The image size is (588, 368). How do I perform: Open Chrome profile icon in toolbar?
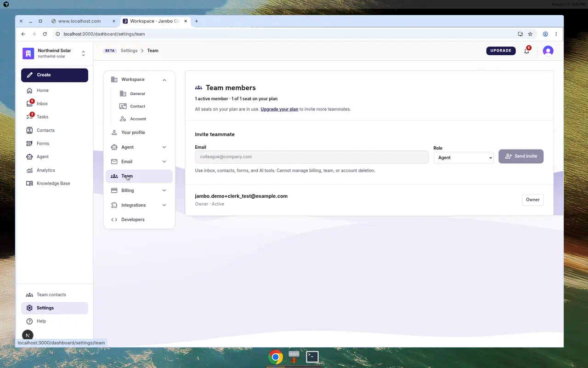coord(545,34)
